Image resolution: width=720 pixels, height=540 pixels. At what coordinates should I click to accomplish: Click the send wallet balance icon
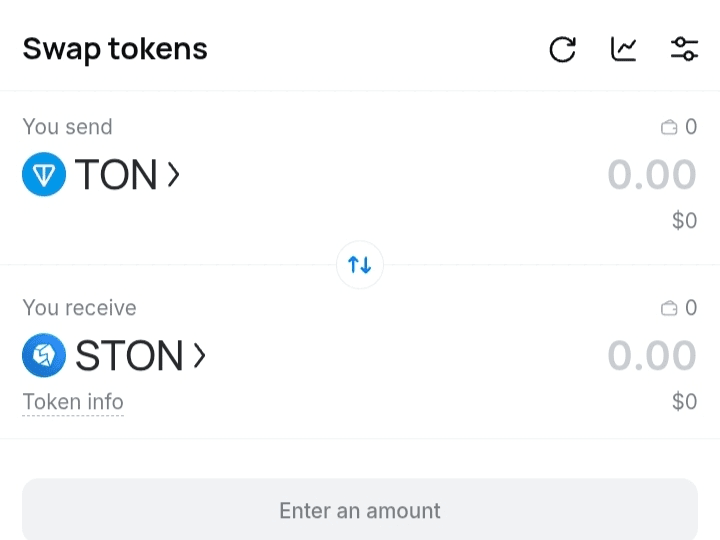(x=669, y=128)
